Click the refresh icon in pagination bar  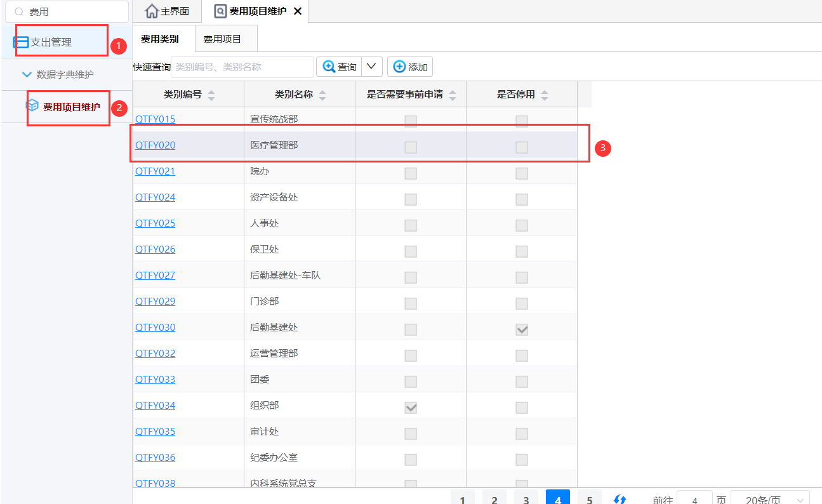coord(620,500)
